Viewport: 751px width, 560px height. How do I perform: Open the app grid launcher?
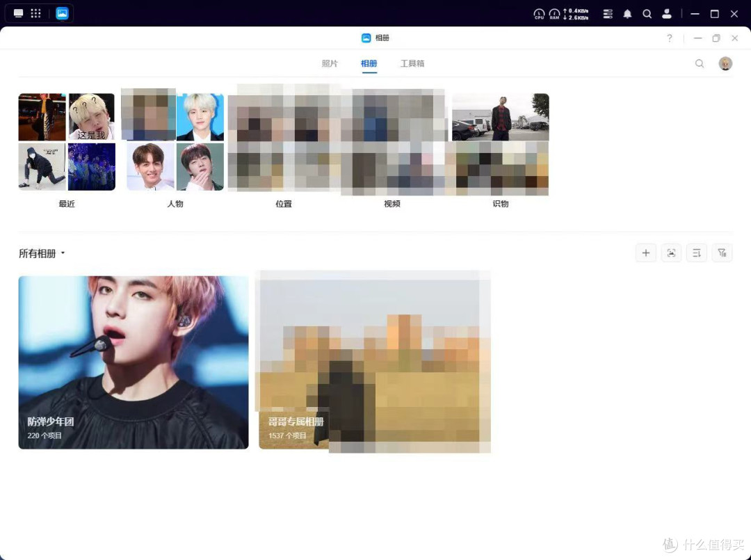36,13
